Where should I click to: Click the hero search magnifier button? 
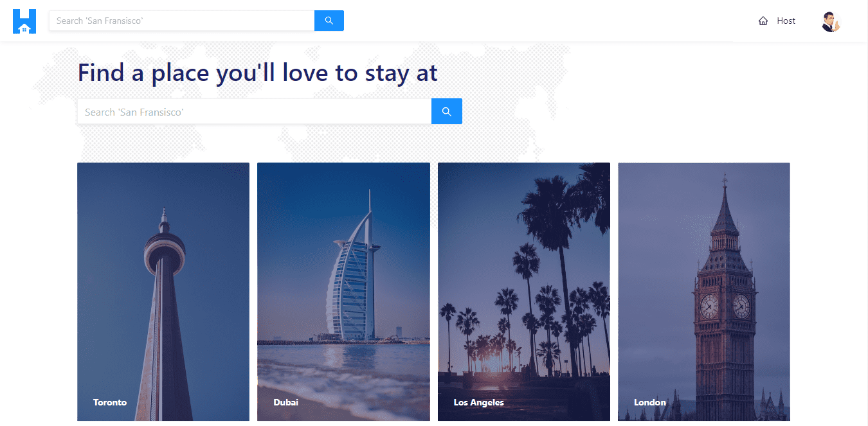click(447, 112)
